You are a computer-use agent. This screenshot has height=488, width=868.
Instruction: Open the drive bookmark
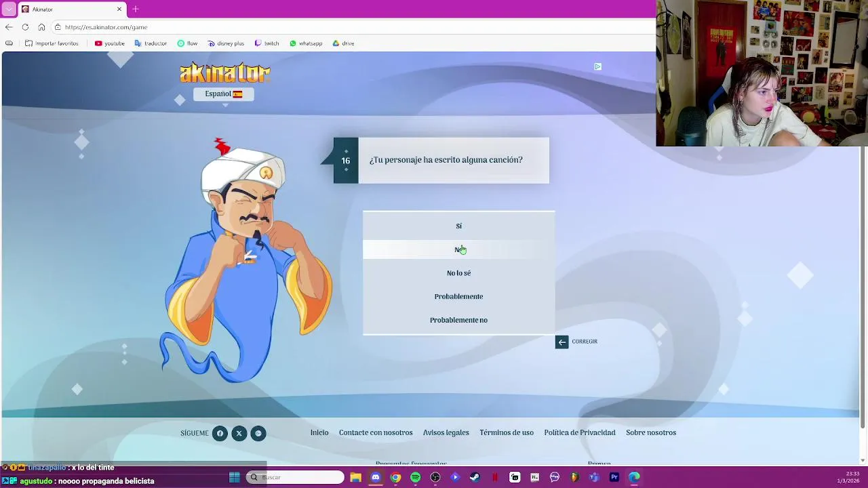coord(343,43)
